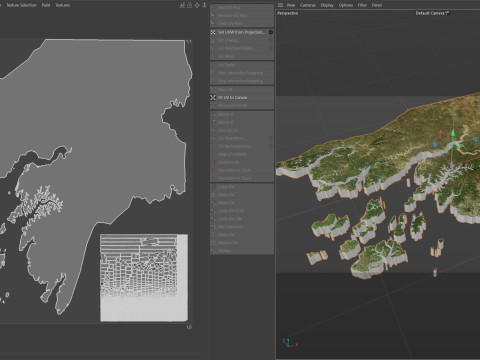
Task: Click the world axis indicator in viewport corner
Action: pyautogui.click(x=290, y=343)
